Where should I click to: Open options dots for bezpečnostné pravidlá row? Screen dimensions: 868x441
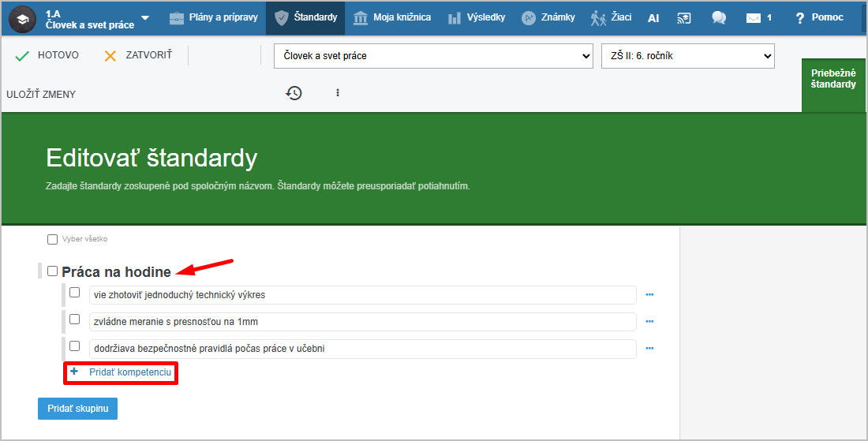click(650, 348)
